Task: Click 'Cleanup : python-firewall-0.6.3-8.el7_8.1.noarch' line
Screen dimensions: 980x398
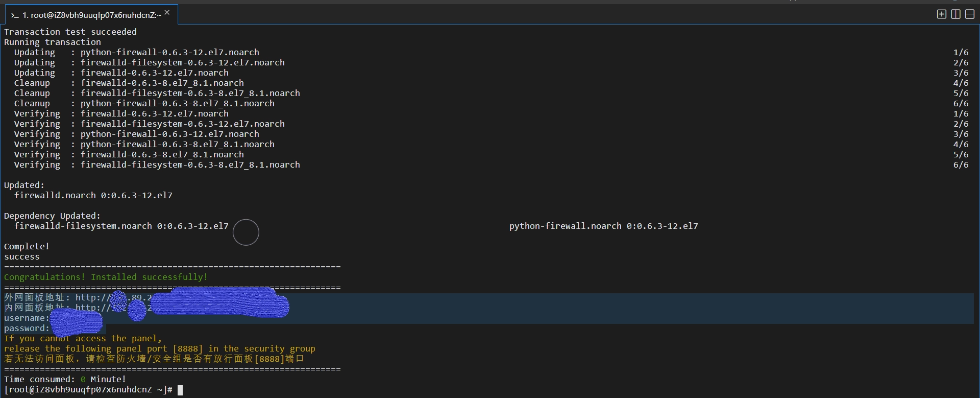Action: [144, 103]
